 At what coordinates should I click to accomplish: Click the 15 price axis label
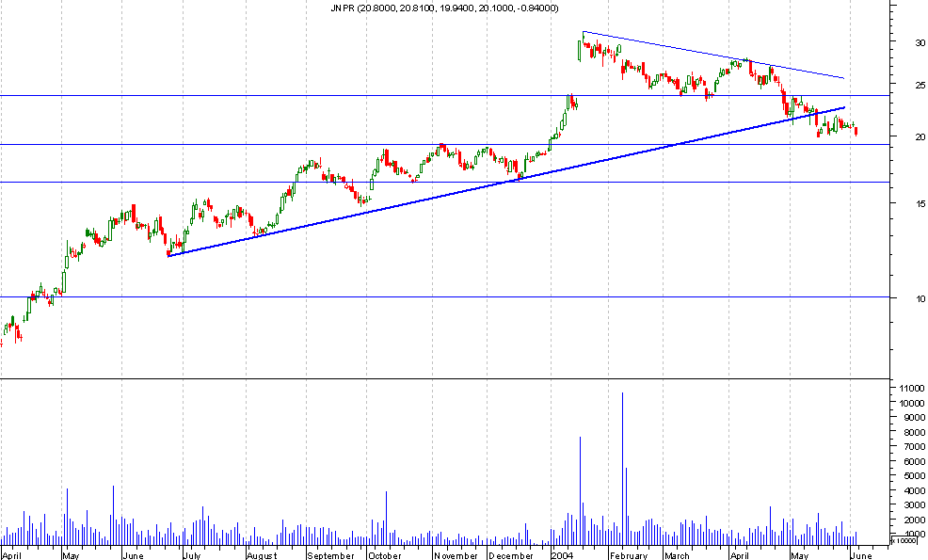[x=920, y=203]
